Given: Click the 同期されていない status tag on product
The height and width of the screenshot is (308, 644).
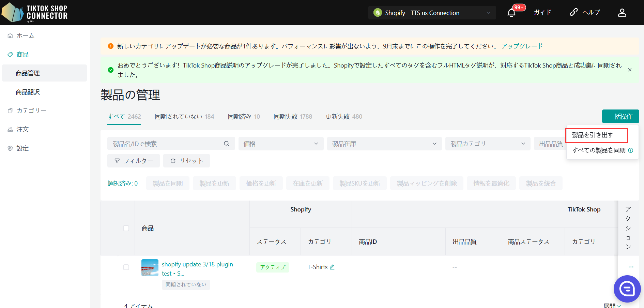Looking at the screenshot, I should (186, 285).
